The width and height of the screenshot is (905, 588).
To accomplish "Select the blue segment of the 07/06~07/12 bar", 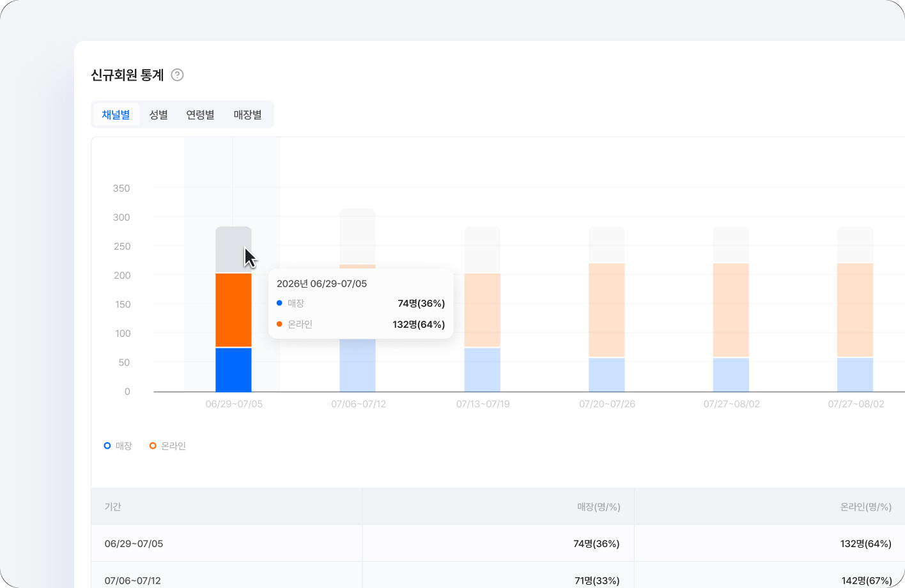I will coord(357,366).
